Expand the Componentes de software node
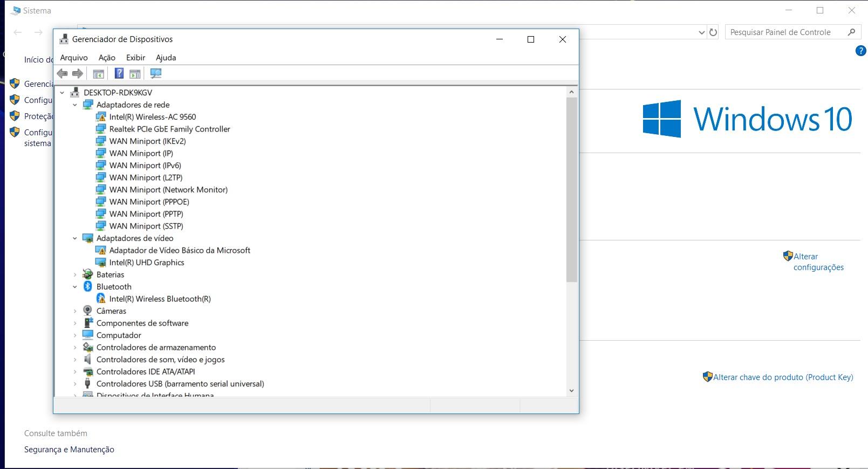This screenshot has width=868, height=469. (x=75, y=323)
